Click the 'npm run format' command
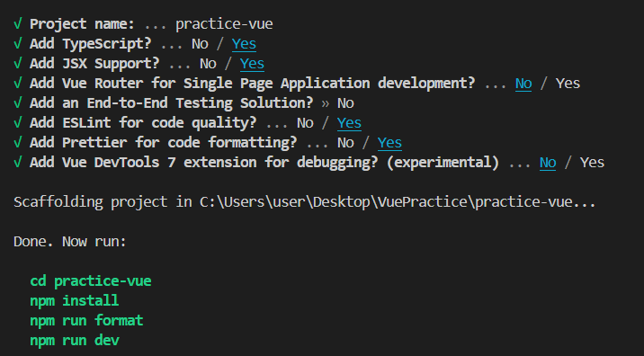 pyautogui.click(x=86, y=320)
